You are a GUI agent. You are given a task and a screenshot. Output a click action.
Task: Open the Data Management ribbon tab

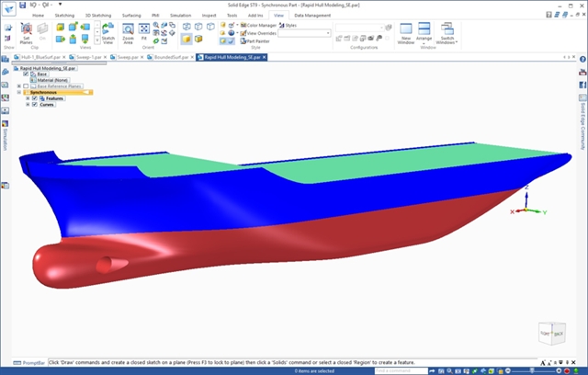pos(312,16)
